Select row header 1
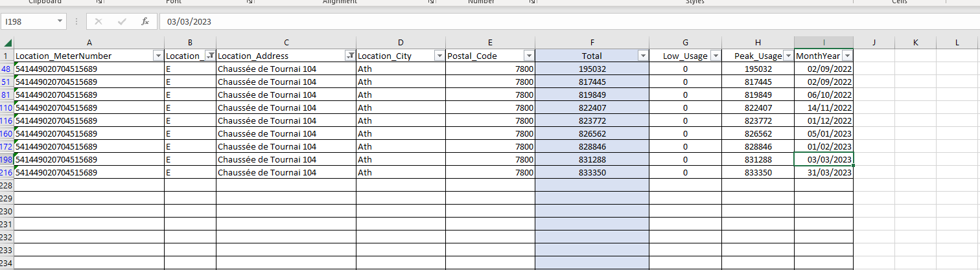Screen dimensions: 980x270 (6, 56)
